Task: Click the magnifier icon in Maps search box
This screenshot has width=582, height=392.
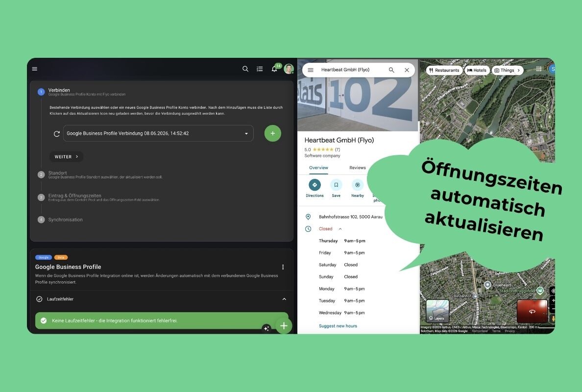Action: pyautogui.click(x=391, y=70)
